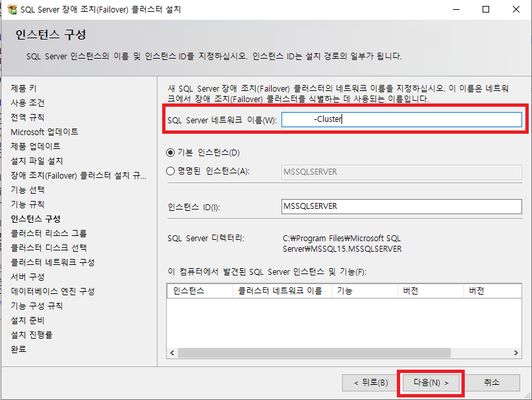Minimize the setup window
Screen dimensions: 532x400
tap(456, 9)
